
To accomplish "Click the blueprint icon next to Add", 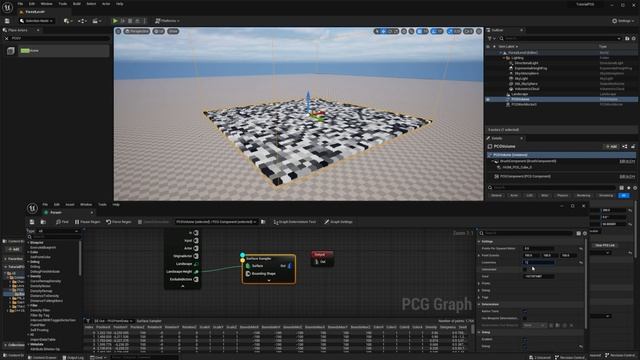I will [x=625, y=147].
